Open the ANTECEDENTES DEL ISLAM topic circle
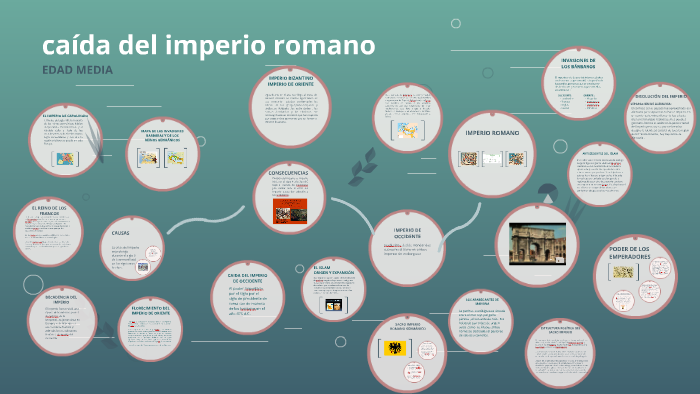Image resolution: width=700 pixels, height=394 pixels. (600, 174)
